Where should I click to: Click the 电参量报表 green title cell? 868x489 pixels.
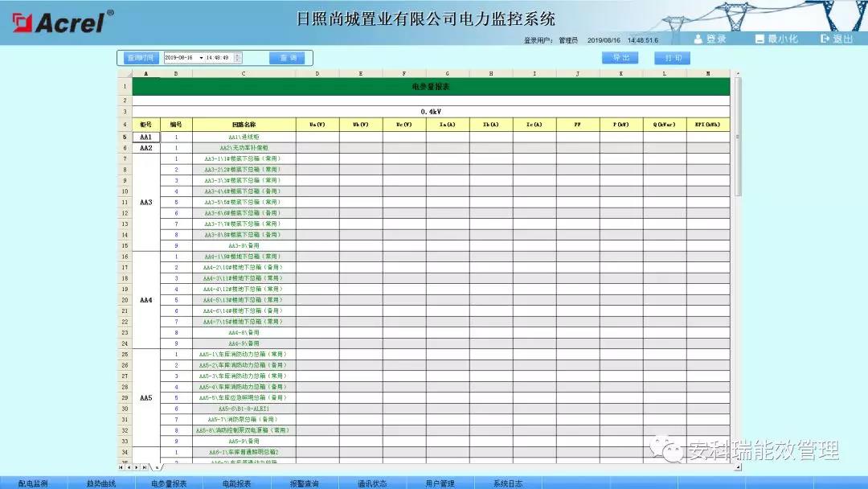coord(431,86)
